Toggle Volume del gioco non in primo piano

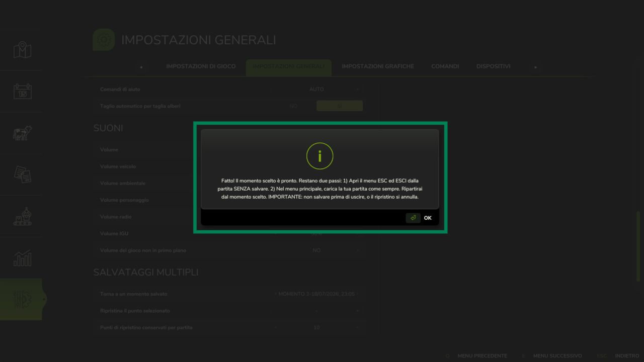click(316, 250)
